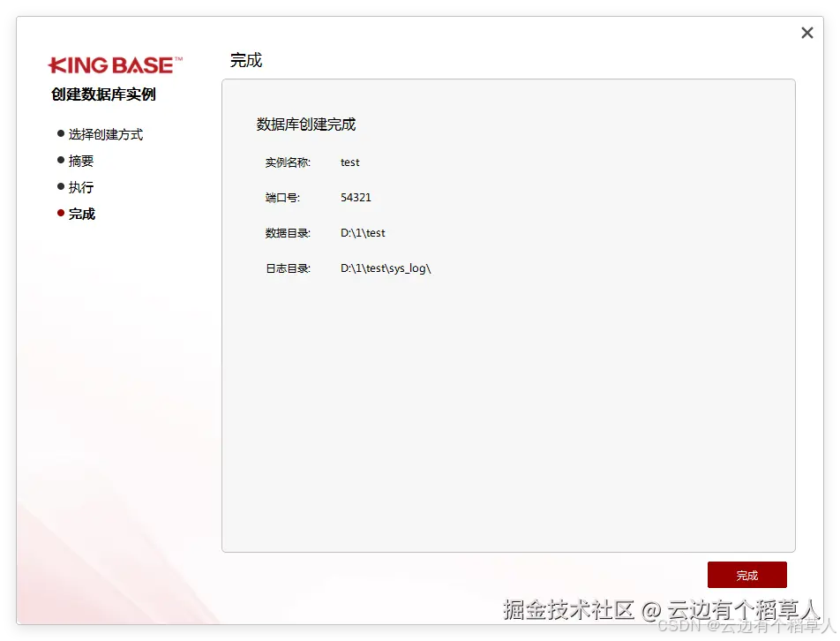Click the TM trademark symbol beside KingBase
840x641 pixels.
coord(179,58)
